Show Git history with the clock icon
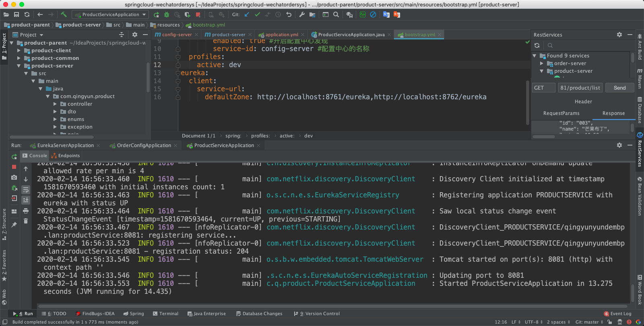This screenshot has width=644, height=326. coord(278,14)
